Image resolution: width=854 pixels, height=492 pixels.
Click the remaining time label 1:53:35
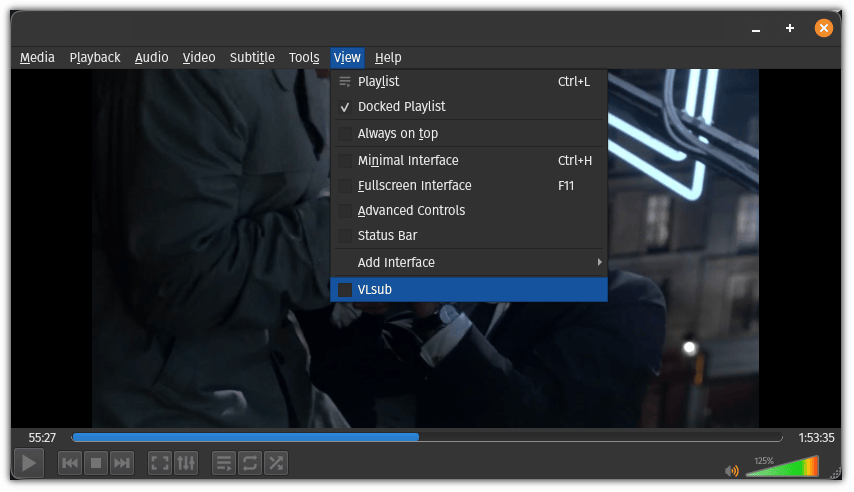point(816,438)
